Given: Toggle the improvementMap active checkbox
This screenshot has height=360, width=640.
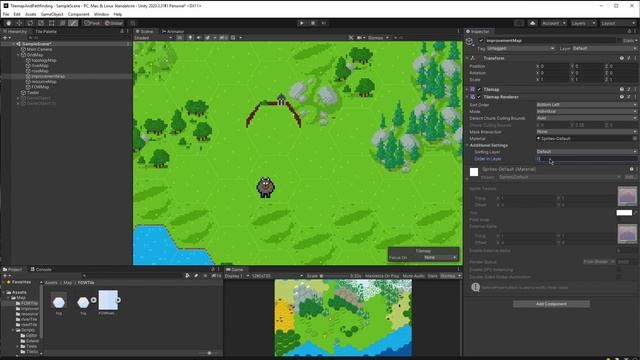Looking at the screenshot, I should 481,40.
